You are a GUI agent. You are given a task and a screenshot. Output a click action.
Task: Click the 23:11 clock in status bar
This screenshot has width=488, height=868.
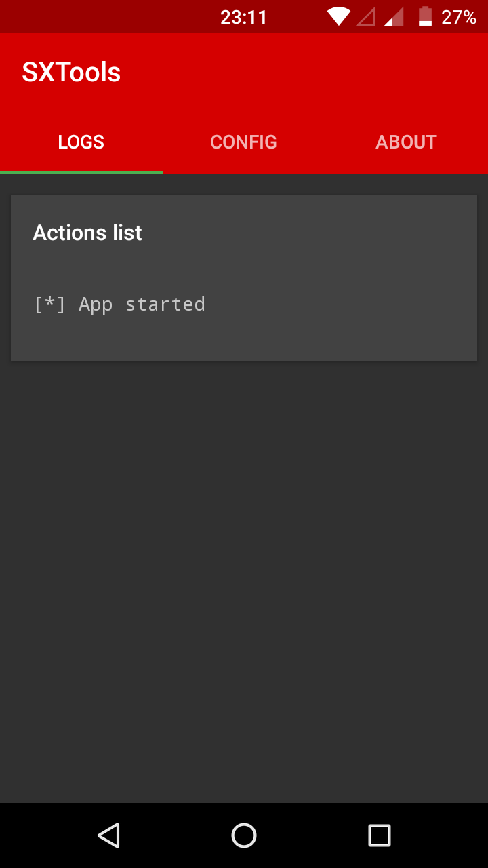click(x=244, y=17)
